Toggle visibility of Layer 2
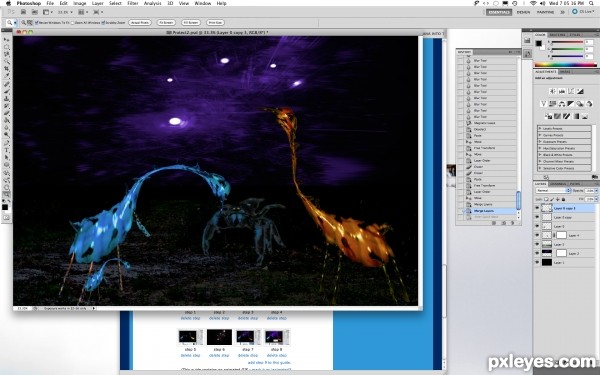The width and height of the screenshot is (600, 375). pyautogui.click(x=537, y=253)
